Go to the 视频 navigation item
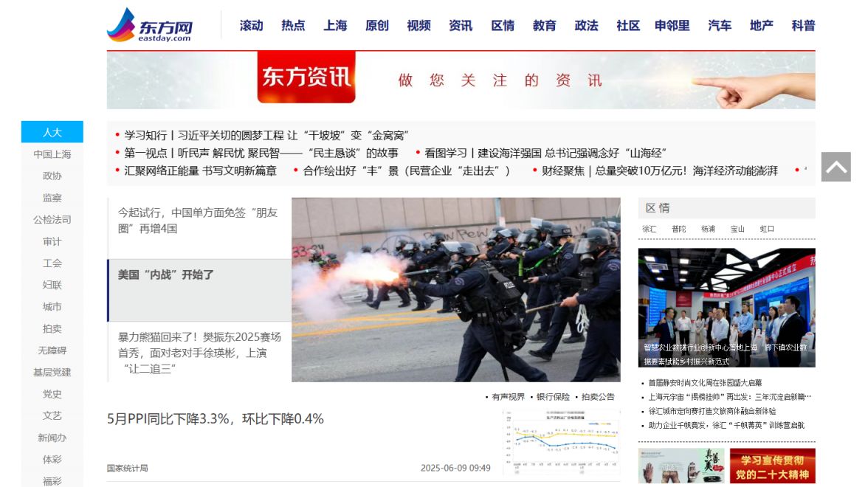 418,25
